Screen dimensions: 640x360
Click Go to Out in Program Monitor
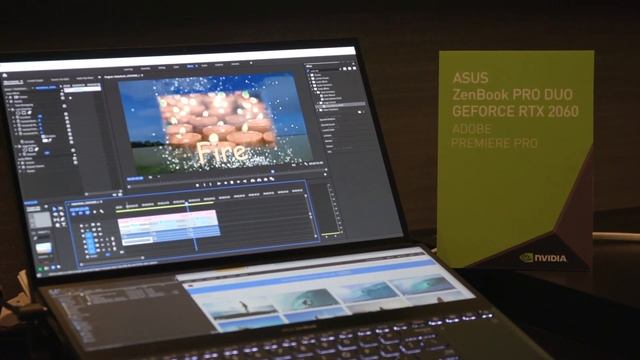(x=245, y=182)
